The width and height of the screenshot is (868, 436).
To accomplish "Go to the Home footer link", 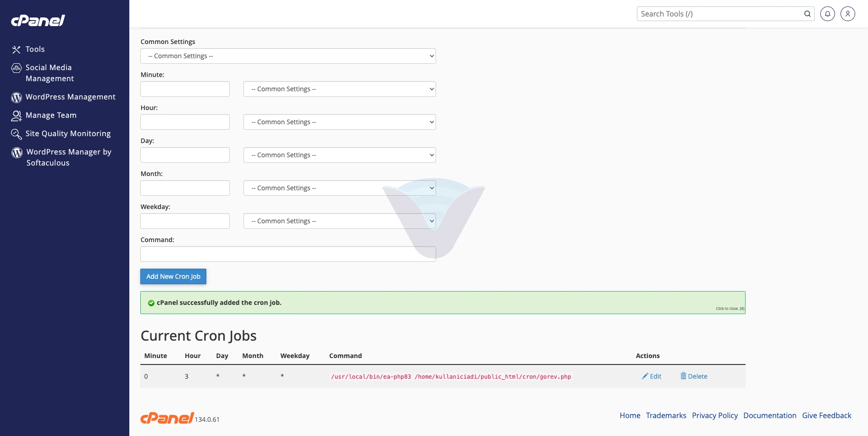I will point(630,415).
